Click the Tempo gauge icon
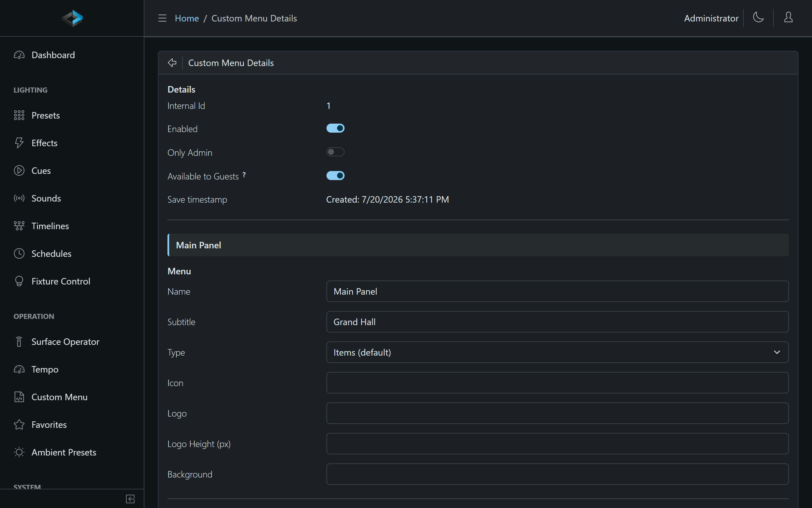 click(x=19, y=369)
